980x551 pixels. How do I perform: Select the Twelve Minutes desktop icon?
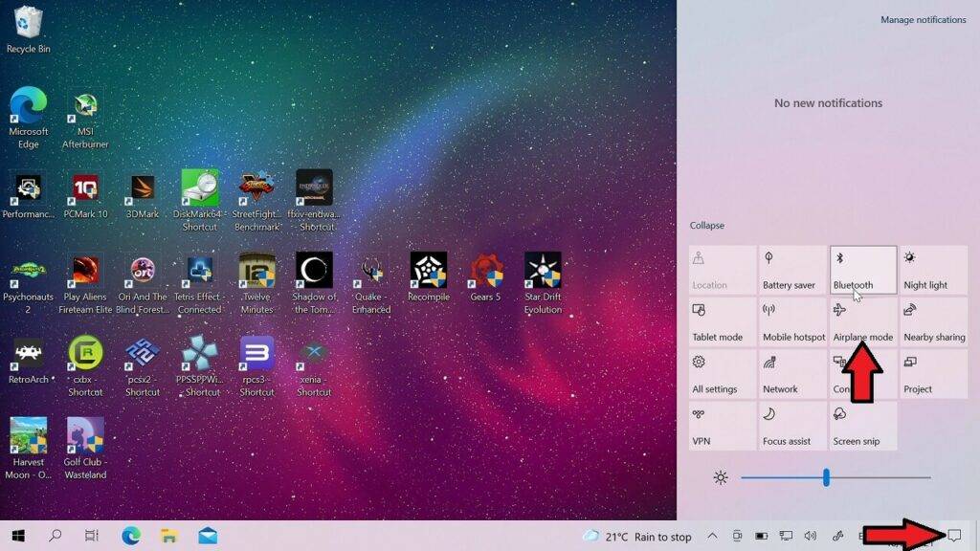tap(256, 283)
